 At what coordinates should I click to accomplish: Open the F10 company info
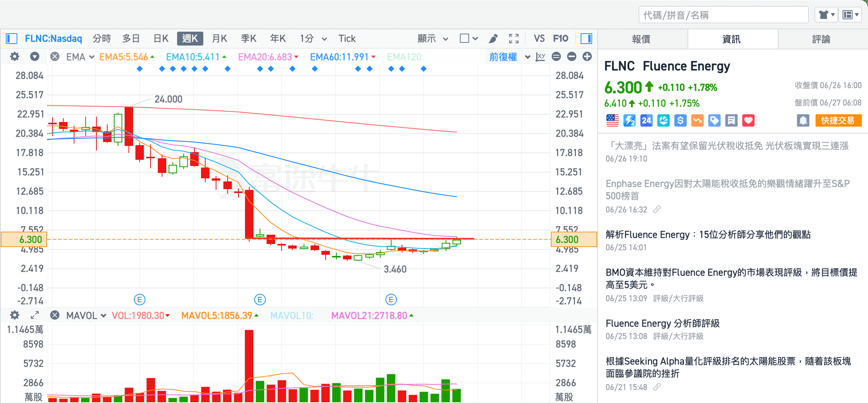click(561, 39)
